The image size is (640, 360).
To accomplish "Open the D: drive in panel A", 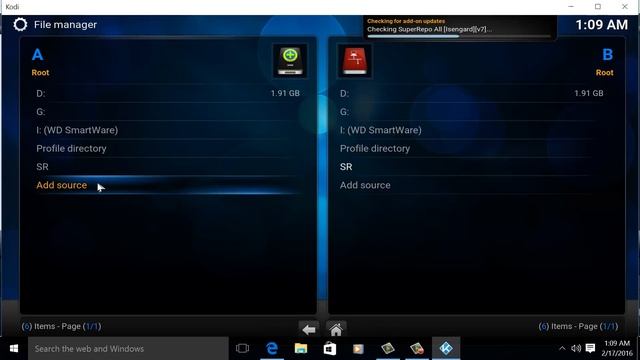I will 168,93.
